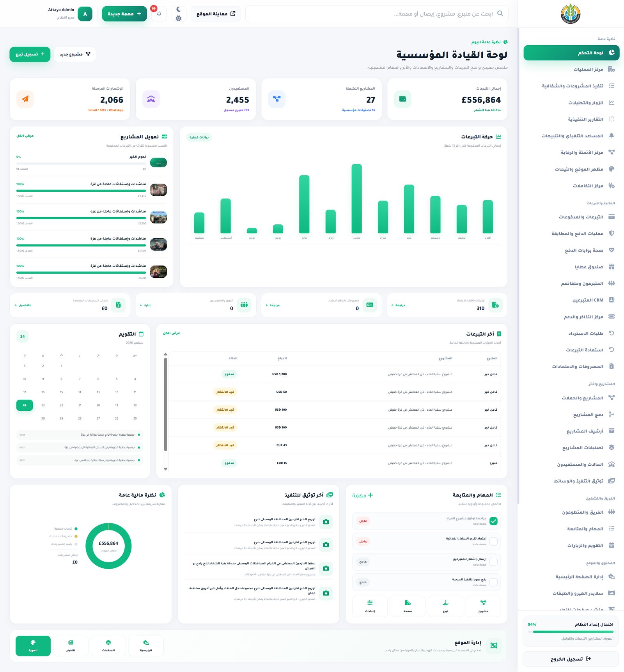Click the مشروع quick action tile
The image size is (624, 672).
point(483,606)
